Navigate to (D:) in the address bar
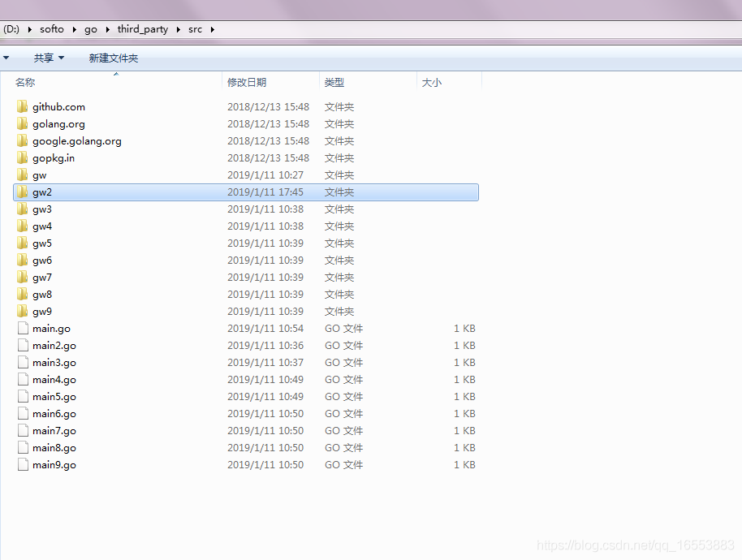 tap(11, 29)
